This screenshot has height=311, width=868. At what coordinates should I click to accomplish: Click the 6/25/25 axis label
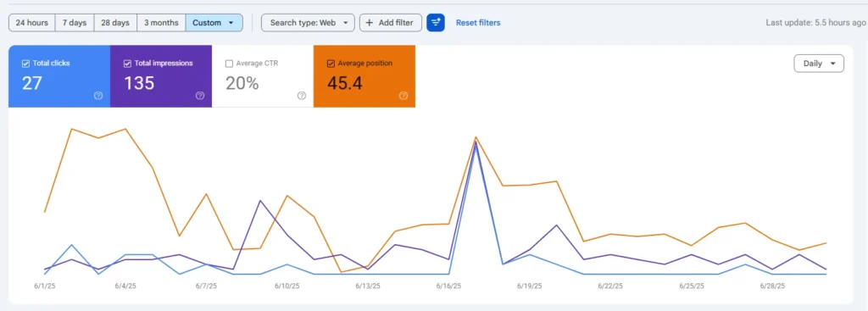[x=692, y=286]
